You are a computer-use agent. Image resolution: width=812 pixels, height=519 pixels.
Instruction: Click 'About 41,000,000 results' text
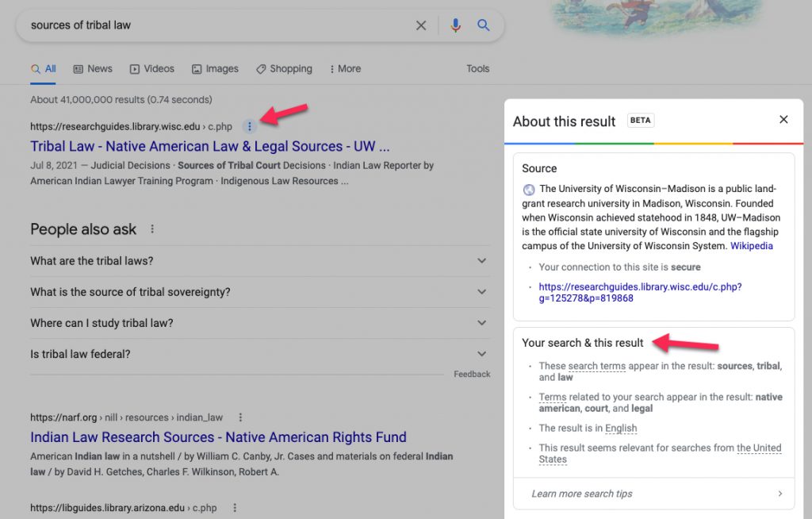point(121,99)
